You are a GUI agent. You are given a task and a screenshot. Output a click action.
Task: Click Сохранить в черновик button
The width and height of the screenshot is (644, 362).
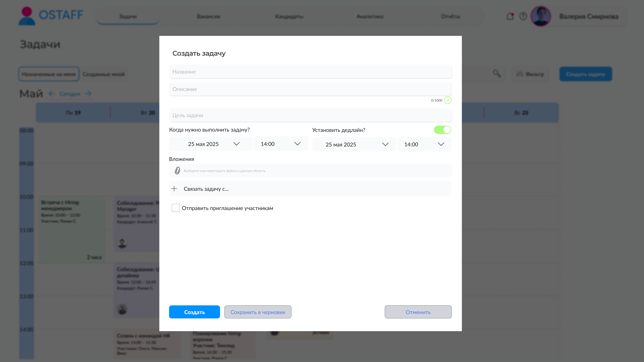(258, 312)
